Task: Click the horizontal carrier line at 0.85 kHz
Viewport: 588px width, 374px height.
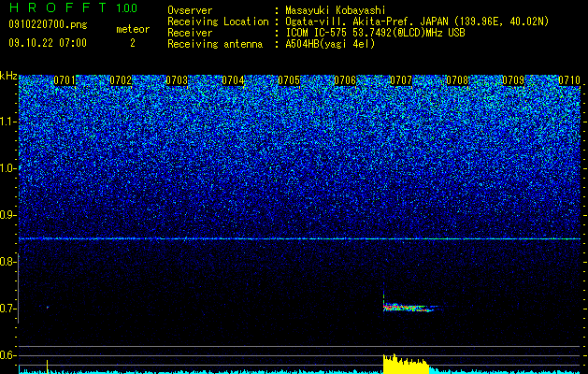Action: (299, 238)
